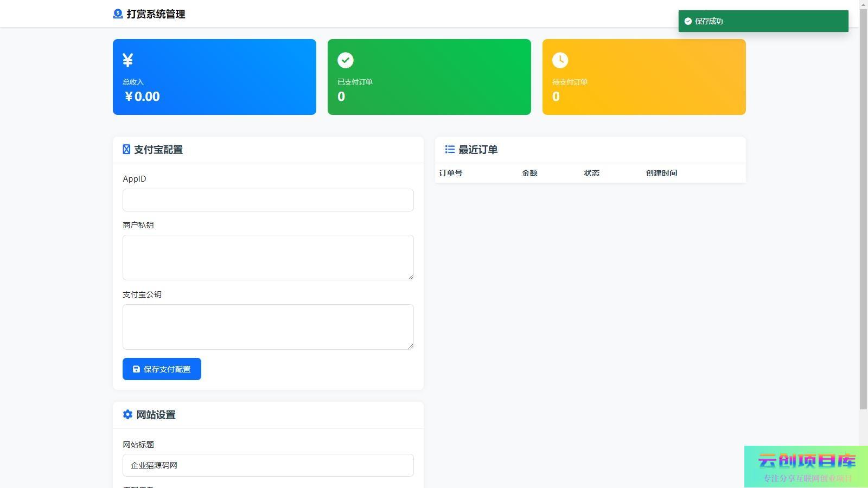Click the yen icon on the 总收入 card

coord(128,60)
